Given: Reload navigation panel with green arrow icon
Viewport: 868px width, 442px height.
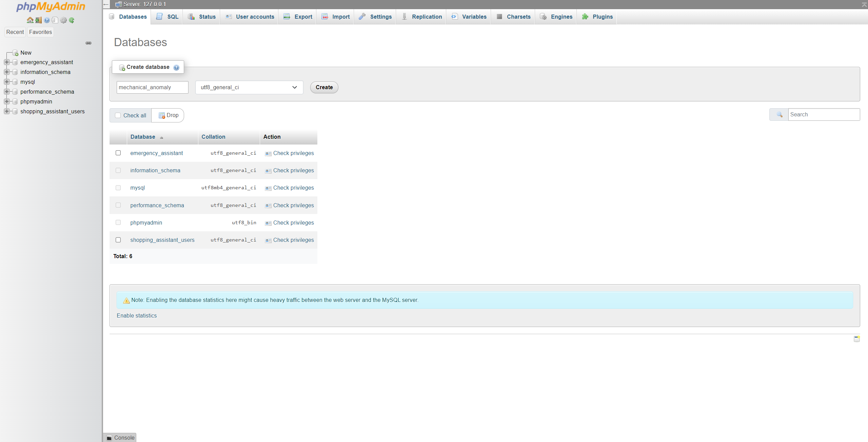Looking at the screenshot, I should point(72,20).
